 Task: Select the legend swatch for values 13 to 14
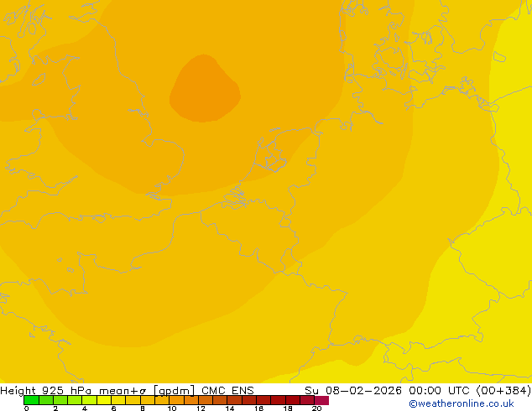click(220, 400)
